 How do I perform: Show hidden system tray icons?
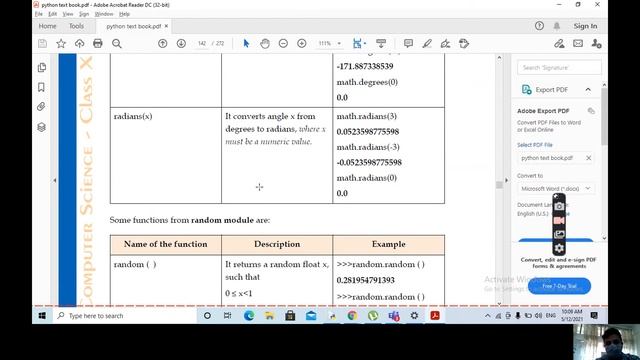click(x=488, y=316)
